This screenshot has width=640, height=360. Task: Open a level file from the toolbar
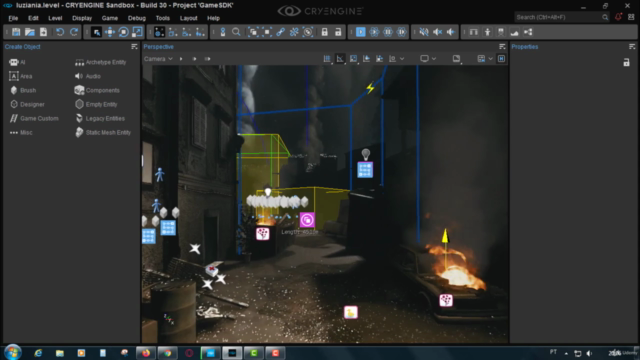click(30, 32)
